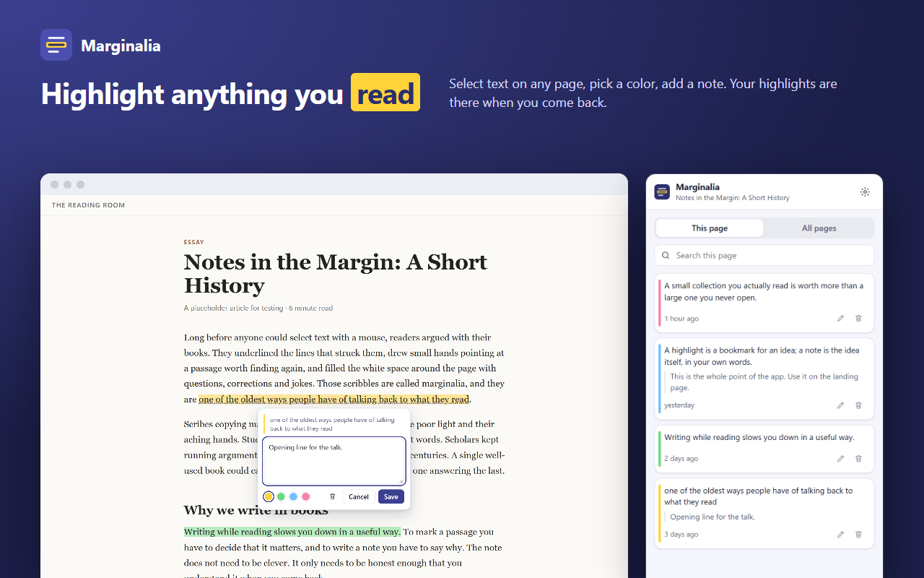This screenshot has height=578, width=924.
Task: Delete the 'Writing while reading slows you down' highlight
Action: coord(858,459)
